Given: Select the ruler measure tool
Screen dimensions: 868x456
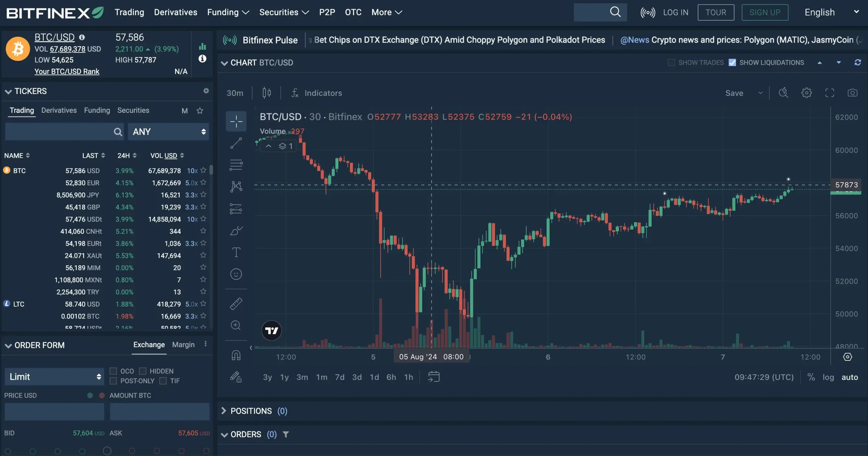Looking at the screenshot, I should pyautogui.click(x=236, y=304).
